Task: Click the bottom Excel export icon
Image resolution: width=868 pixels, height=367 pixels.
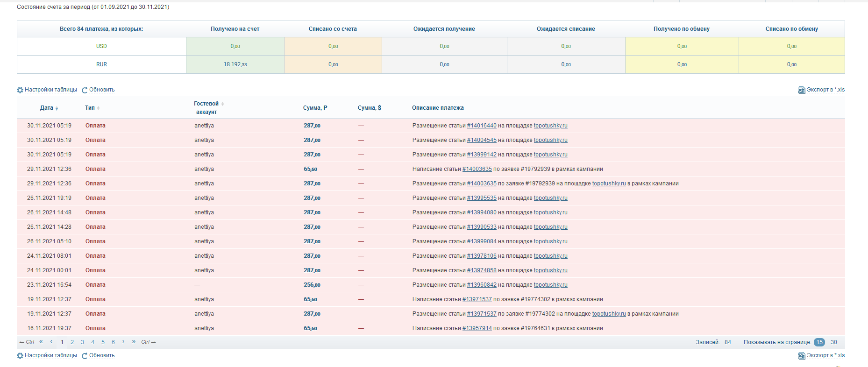Action: pyautogui.click(x=801, y=356)
